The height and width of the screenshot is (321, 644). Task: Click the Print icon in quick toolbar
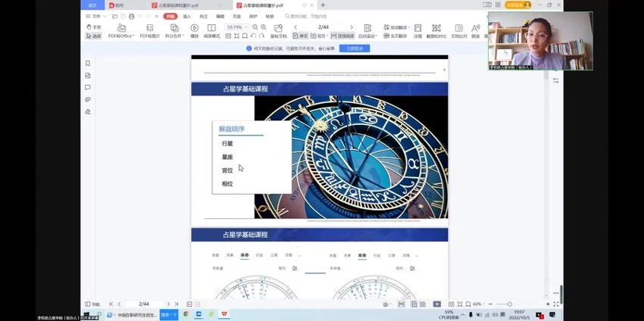[131, 17]
